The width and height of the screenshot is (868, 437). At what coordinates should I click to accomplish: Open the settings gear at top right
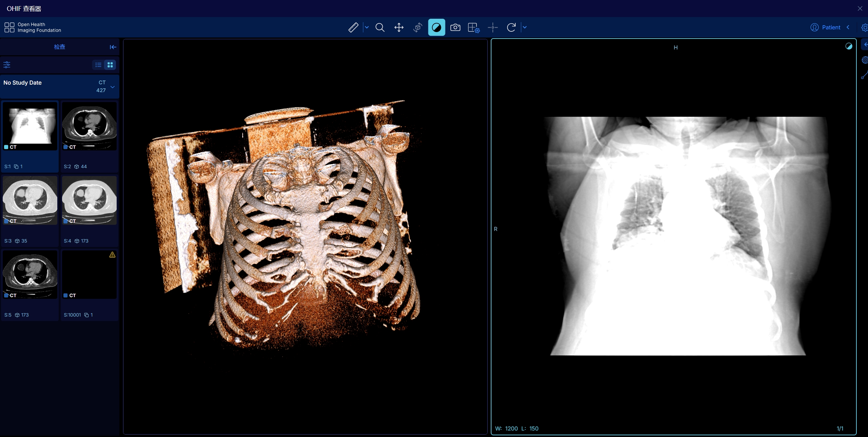point(864,27)
